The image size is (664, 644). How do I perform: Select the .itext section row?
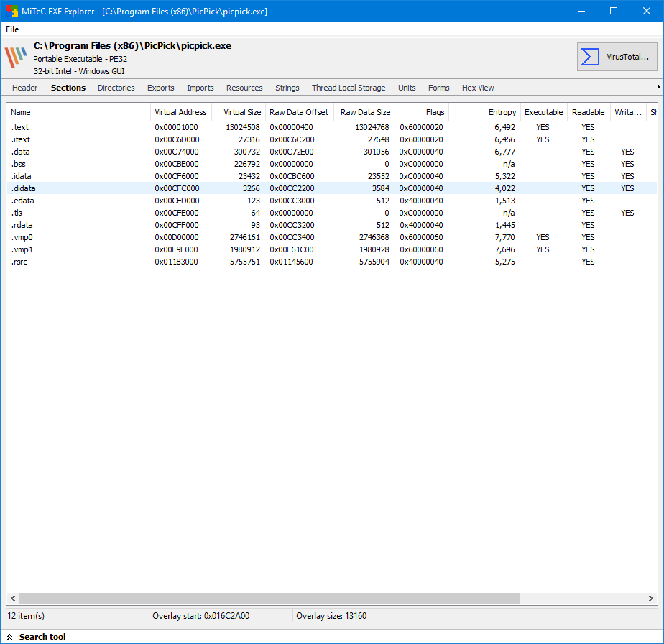(x=331, y=139)
